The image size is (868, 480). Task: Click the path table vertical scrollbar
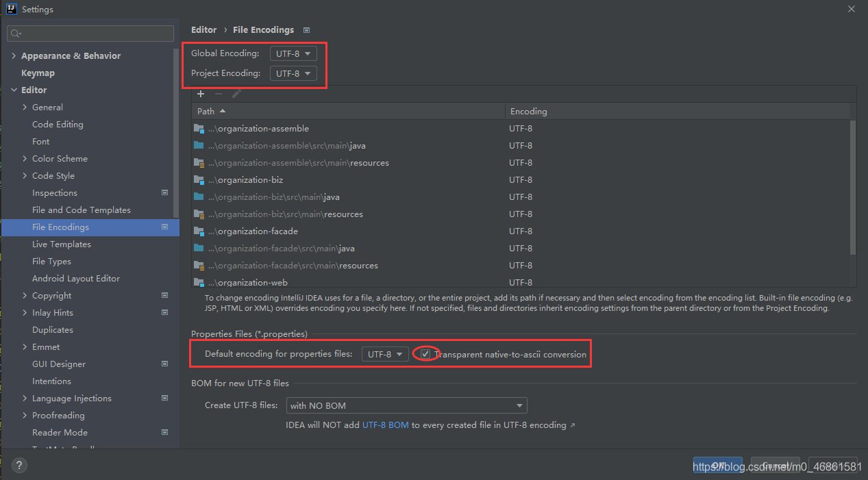click(x=853, y=187)
